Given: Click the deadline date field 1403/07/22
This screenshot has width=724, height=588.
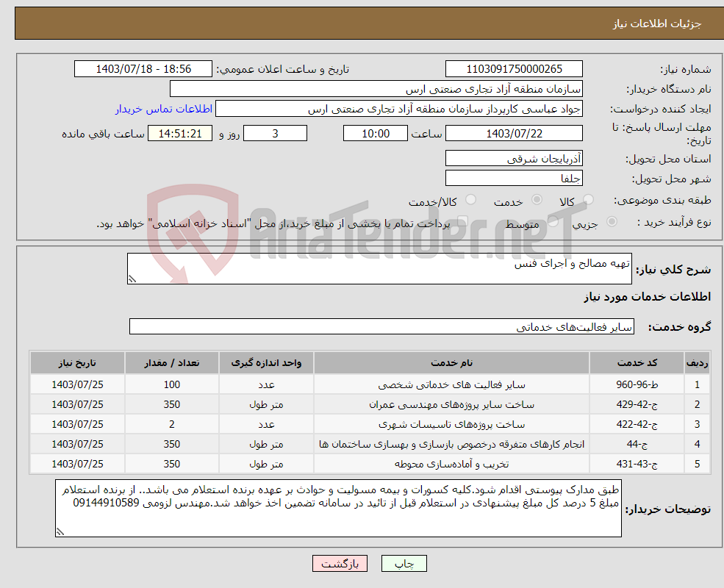Looking at the screenshot, I should (514, 133).
